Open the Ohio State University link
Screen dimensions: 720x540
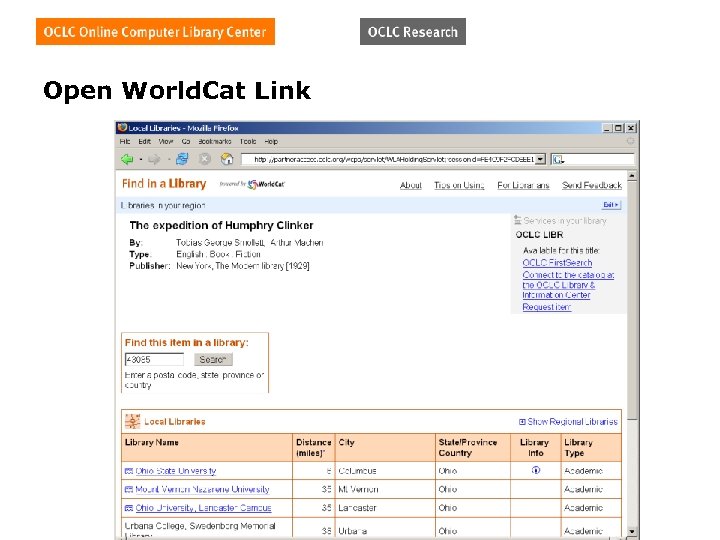click(x=175, y=471)
